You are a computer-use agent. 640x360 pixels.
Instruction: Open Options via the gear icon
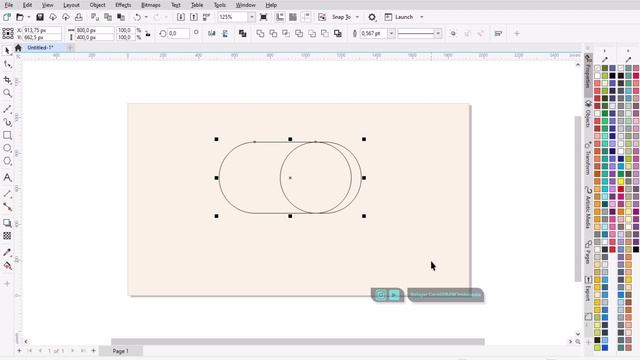coord(372,17)
